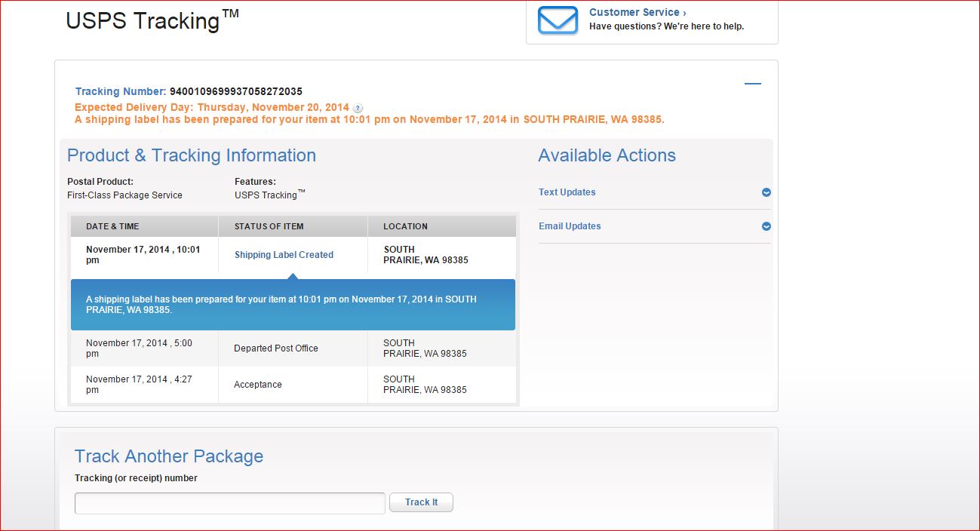Click the Expected Delivery Day text
This screenshot has height=531, width=980.
pyautogui.click(x=212, y=108)
